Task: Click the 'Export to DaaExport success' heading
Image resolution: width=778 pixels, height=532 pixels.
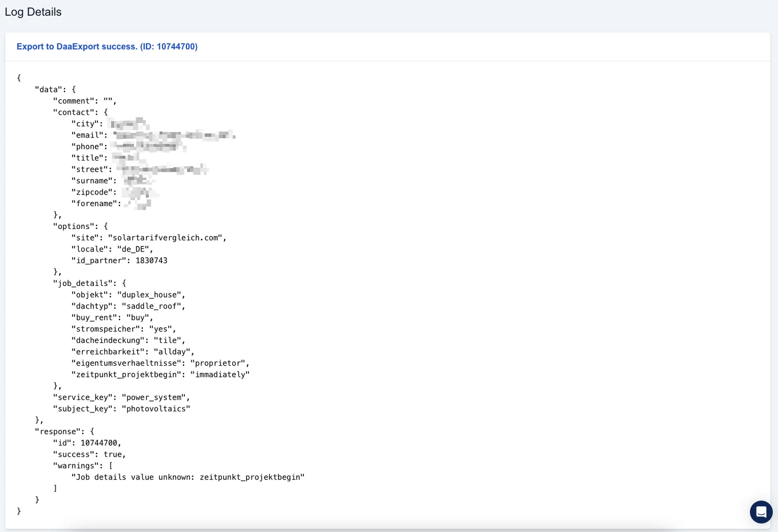Action: tap(107, 47)
